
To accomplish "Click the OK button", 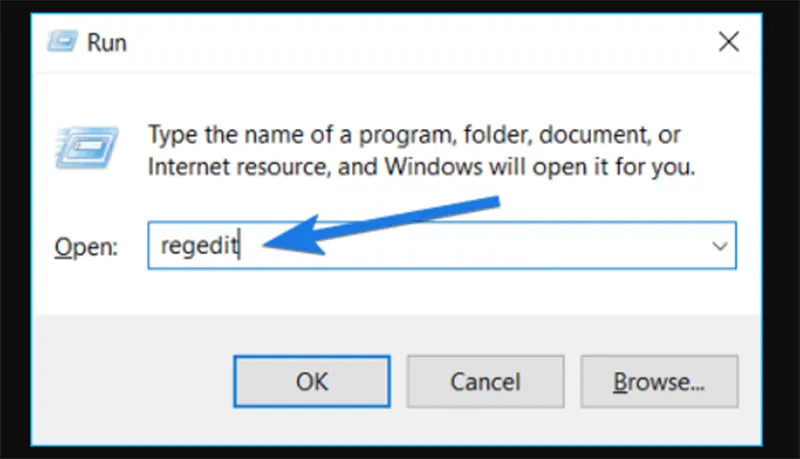I will 312,381.
